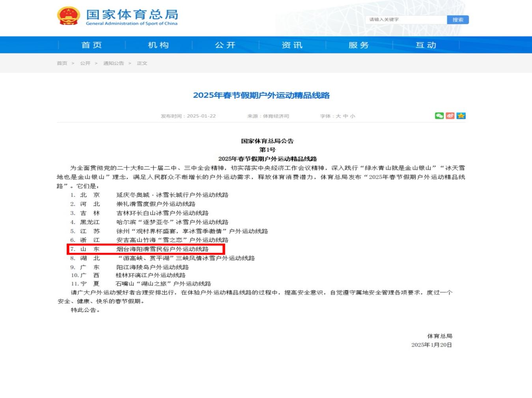Click line 崇礼滑雪度假户外运动线路
532x398 pixels.
tap(156, 204)
